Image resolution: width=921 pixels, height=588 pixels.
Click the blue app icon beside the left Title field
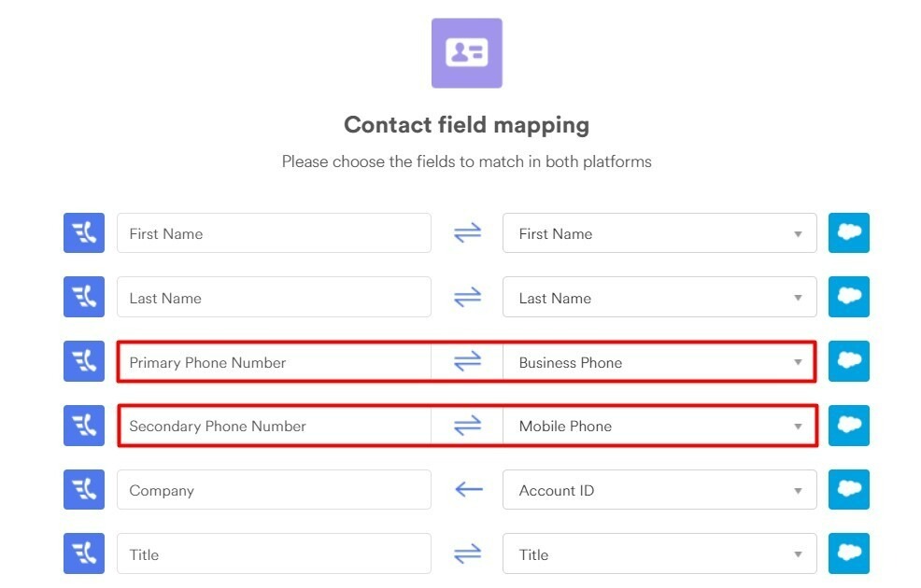pyautogui.click(x=84, y=553)
